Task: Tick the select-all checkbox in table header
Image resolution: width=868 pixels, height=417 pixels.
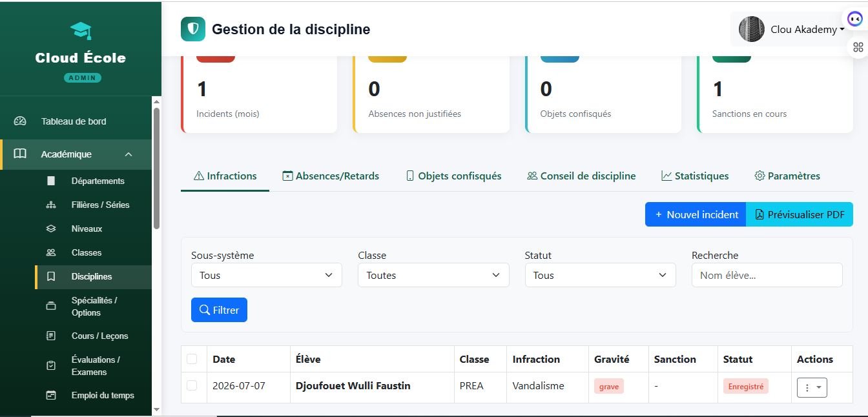Action: coord(192,359)
